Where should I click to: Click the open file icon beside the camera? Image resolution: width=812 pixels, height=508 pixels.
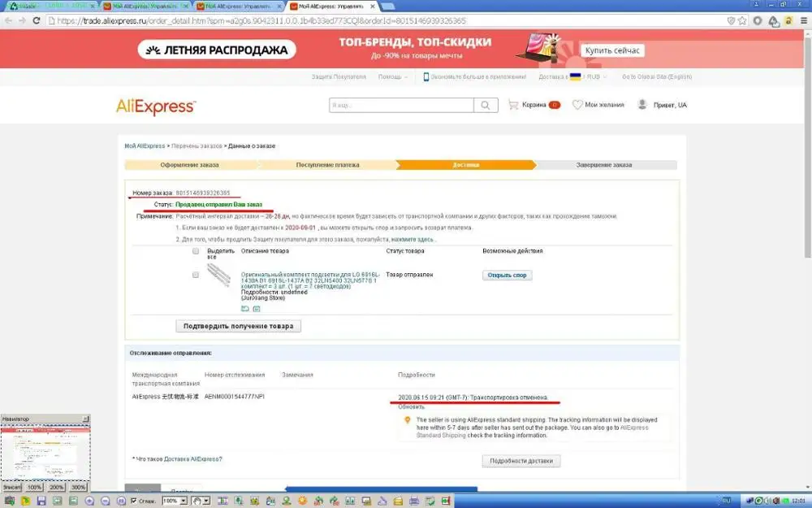point(25,501)
